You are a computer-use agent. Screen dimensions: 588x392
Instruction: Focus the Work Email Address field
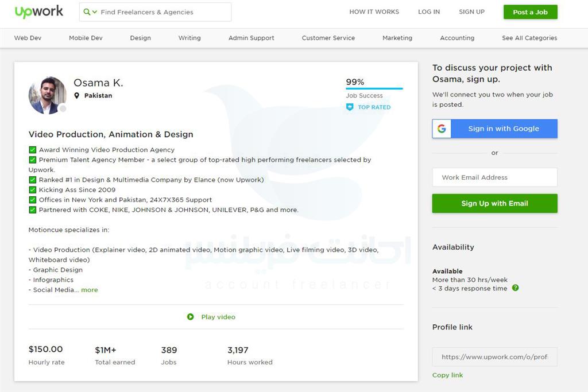494,177
